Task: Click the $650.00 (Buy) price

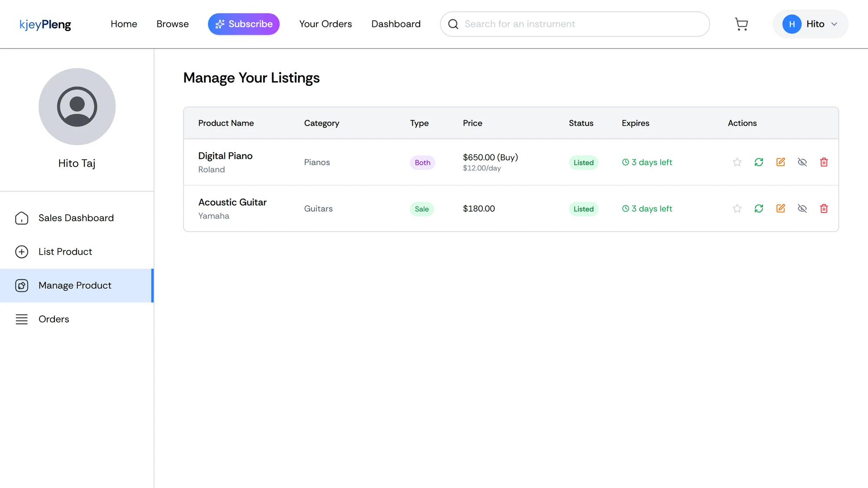Action: click(490, 157)
